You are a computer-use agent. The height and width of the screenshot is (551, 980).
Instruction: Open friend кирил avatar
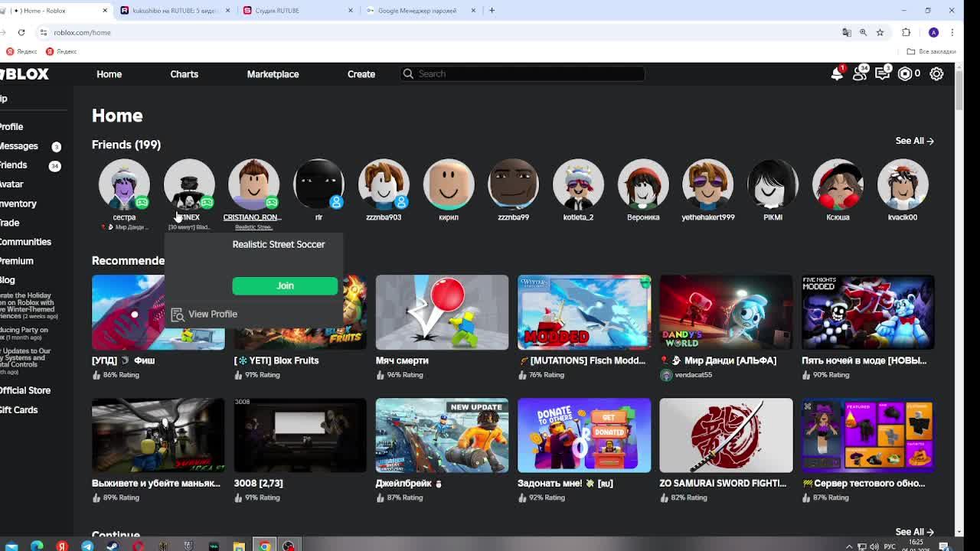449,184
